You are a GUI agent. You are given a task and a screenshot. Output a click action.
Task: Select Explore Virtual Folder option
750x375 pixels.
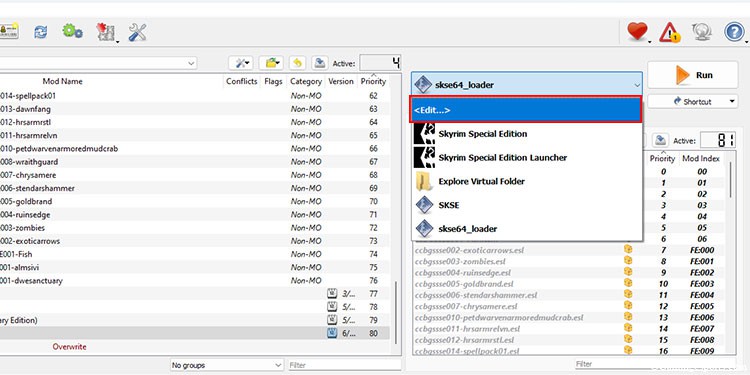click(x=526, y=181)
